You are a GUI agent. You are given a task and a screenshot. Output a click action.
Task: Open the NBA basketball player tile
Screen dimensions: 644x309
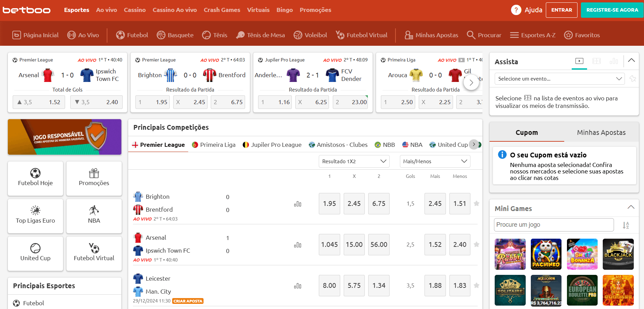click(94, 216)
